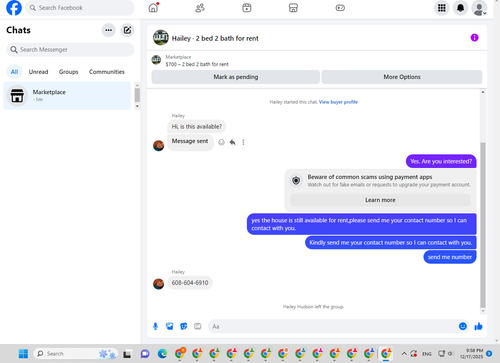Click the phone number 608-604-6910 message
The width and height of the screenshot is (500, 363).
[190, 283]
